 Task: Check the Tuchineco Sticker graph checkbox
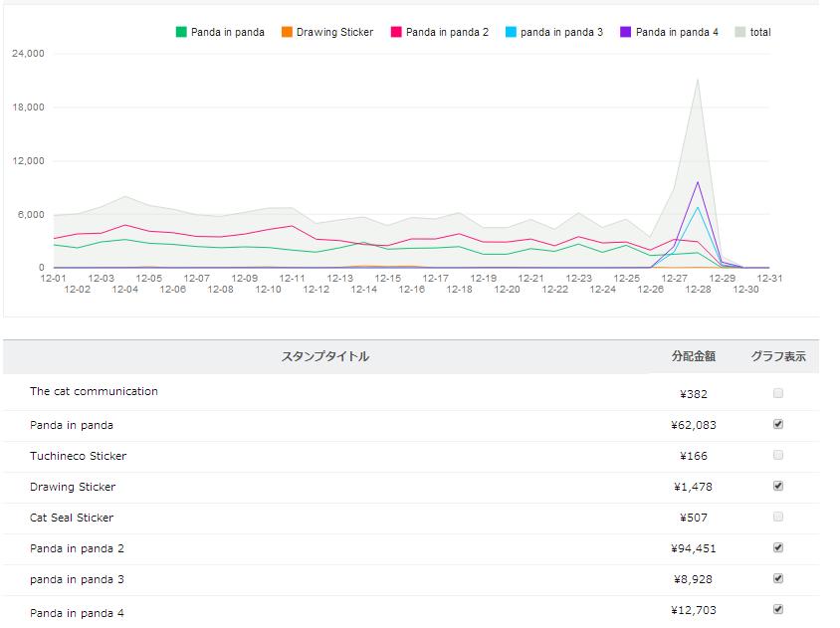point(778,455)
